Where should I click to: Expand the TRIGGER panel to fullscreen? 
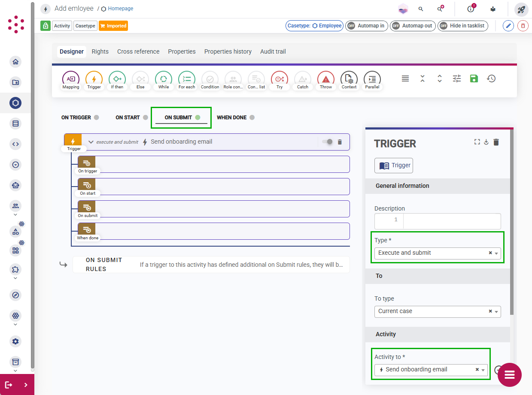(477, 142)
